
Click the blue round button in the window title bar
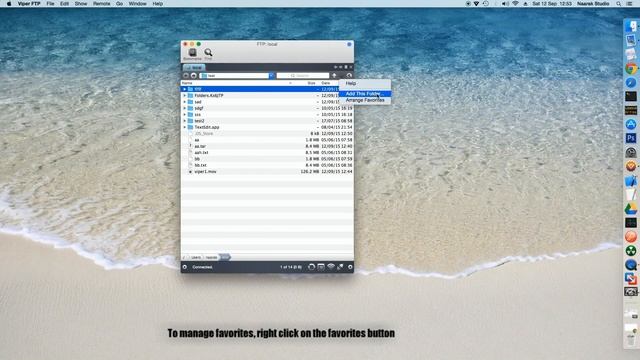(x=349, y=44)
